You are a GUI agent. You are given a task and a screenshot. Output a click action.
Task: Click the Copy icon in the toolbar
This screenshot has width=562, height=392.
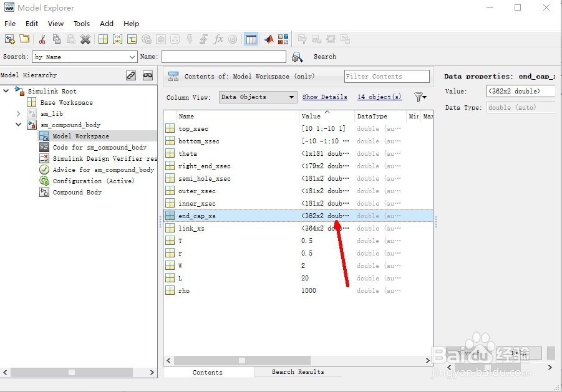(x=57, y=39)
